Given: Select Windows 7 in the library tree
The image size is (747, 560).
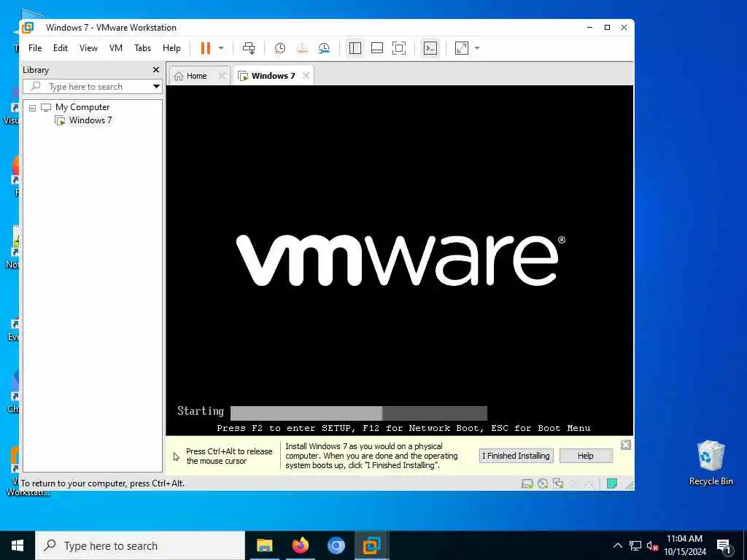Looking at the screenshot, I should pyautogui.click(x=90, y=120).
